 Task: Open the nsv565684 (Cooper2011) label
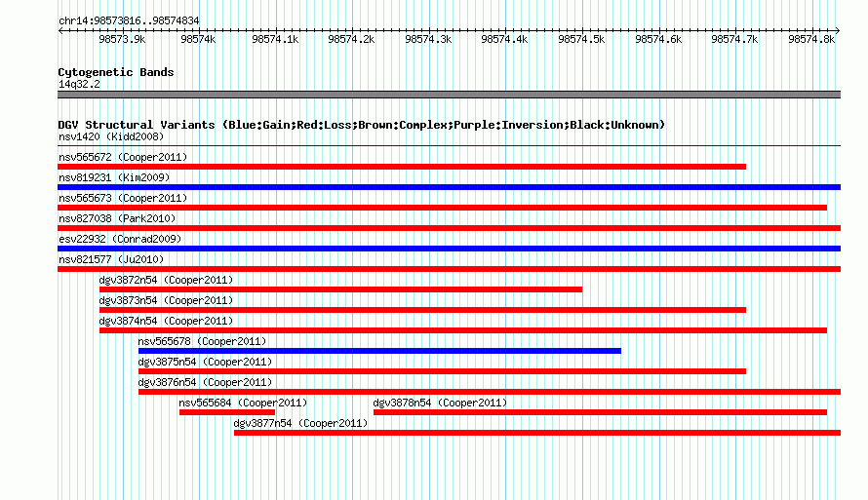pyautogui.click(x=243, y=403)
